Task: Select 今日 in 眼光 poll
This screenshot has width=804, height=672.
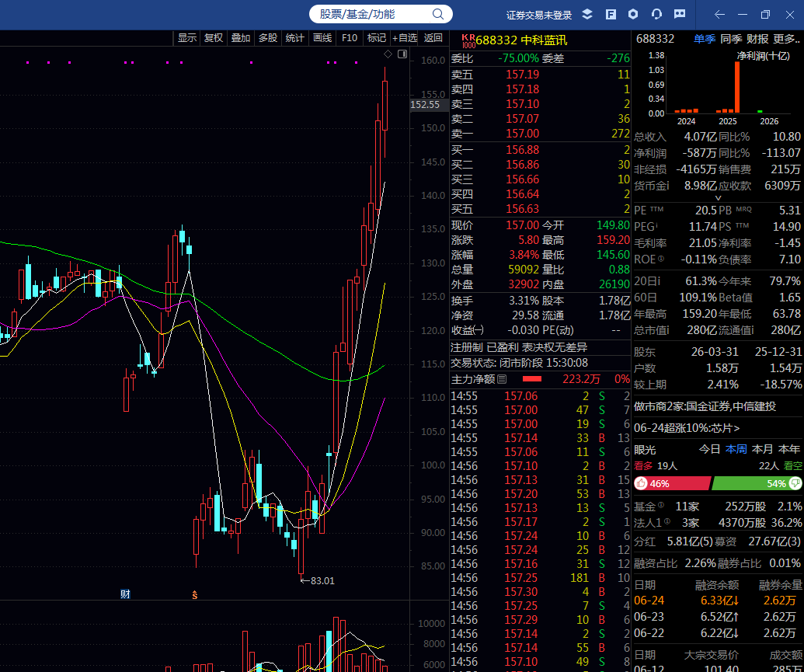Action: pos(710,449)
